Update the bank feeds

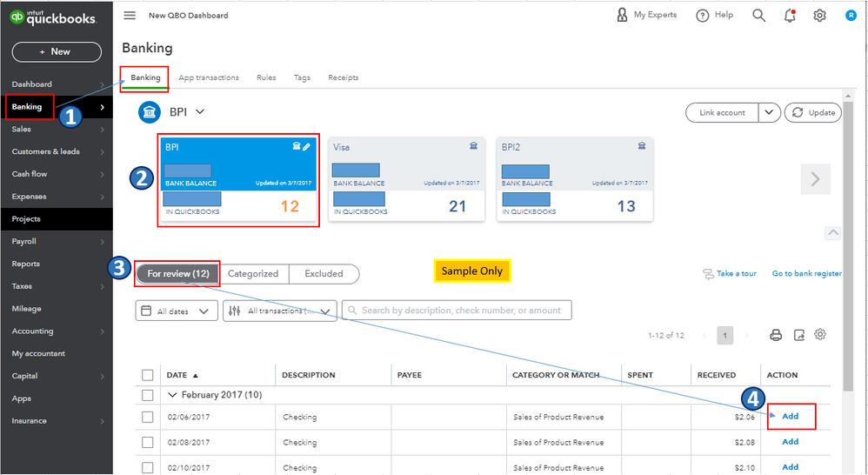(812, 112)
